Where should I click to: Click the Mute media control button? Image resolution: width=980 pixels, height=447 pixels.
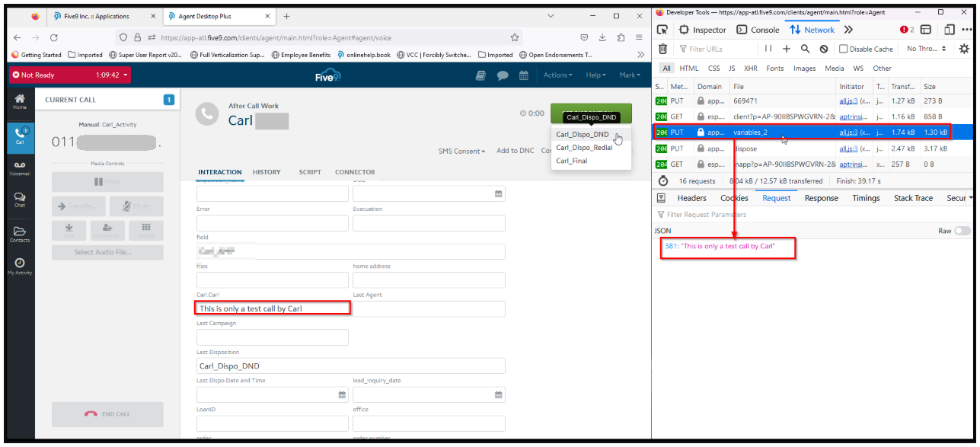(x=136, y=206)
